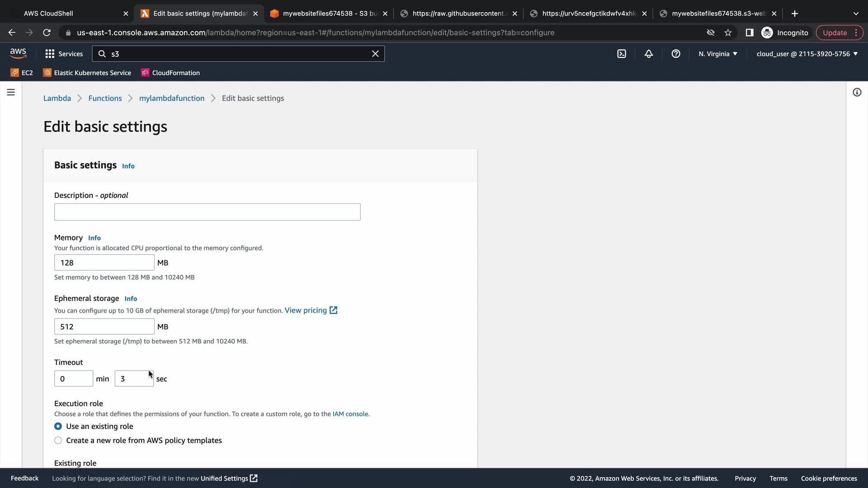Open the browser tab list chevron

pos(856,14)
